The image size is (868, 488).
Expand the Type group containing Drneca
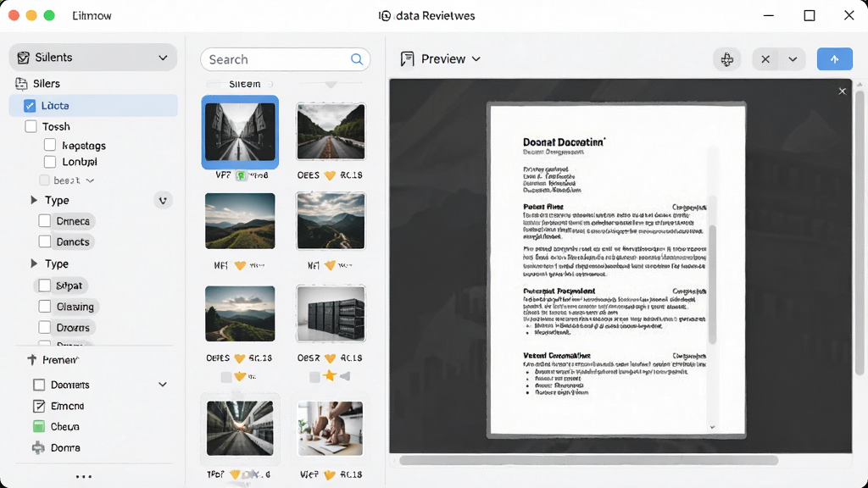click(34, 200)
